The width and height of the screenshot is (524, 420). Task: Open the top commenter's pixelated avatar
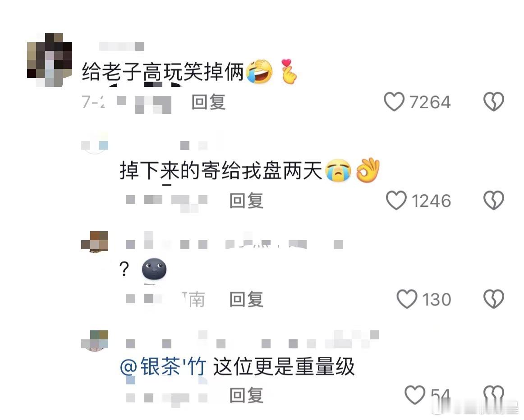(50, 60)
